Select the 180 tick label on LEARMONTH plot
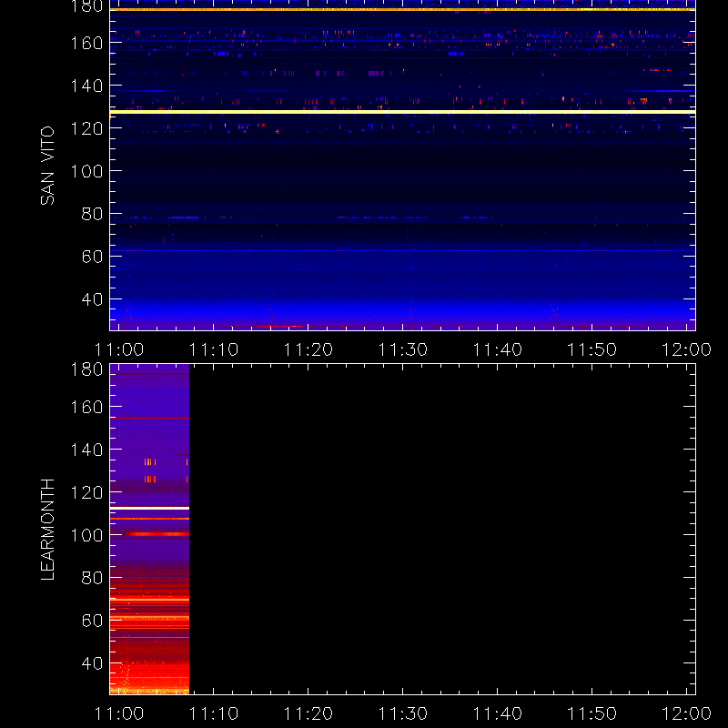The width and height of the screenshot is (728, 728). pos(86,369)
